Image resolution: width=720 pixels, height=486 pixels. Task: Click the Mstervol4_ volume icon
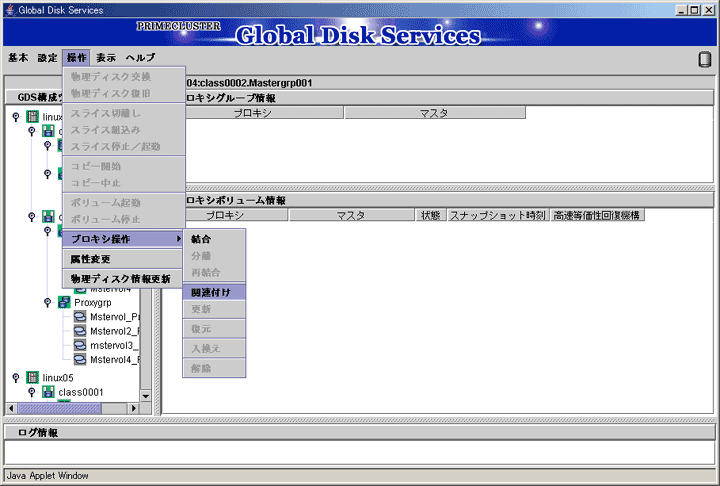coord(80,359)
